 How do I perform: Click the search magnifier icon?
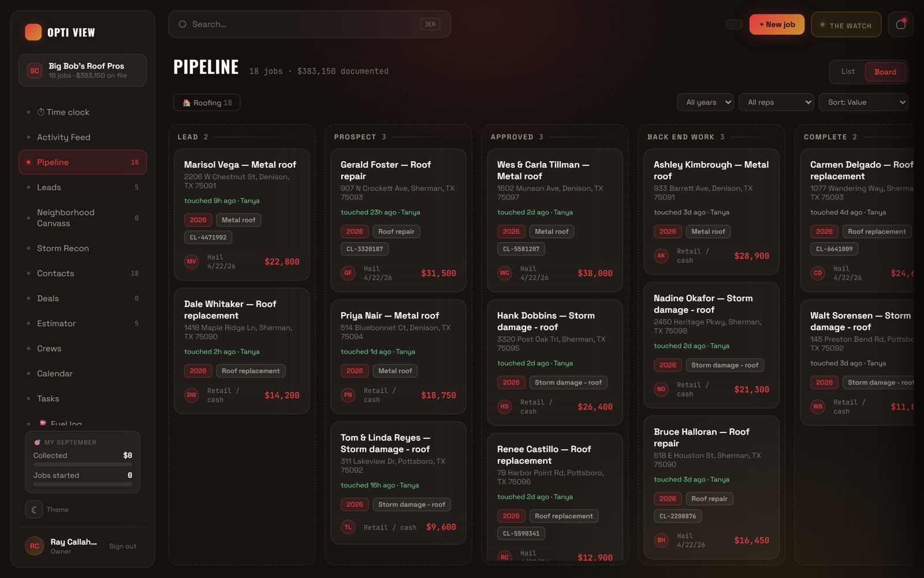[182, 24]
